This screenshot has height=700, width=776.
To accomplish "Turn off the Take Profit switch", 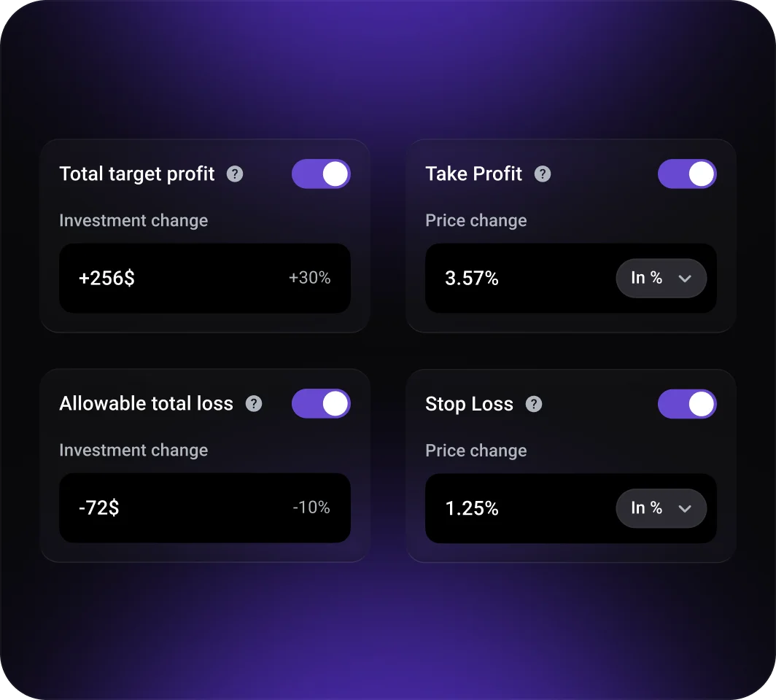I will 687,174.
